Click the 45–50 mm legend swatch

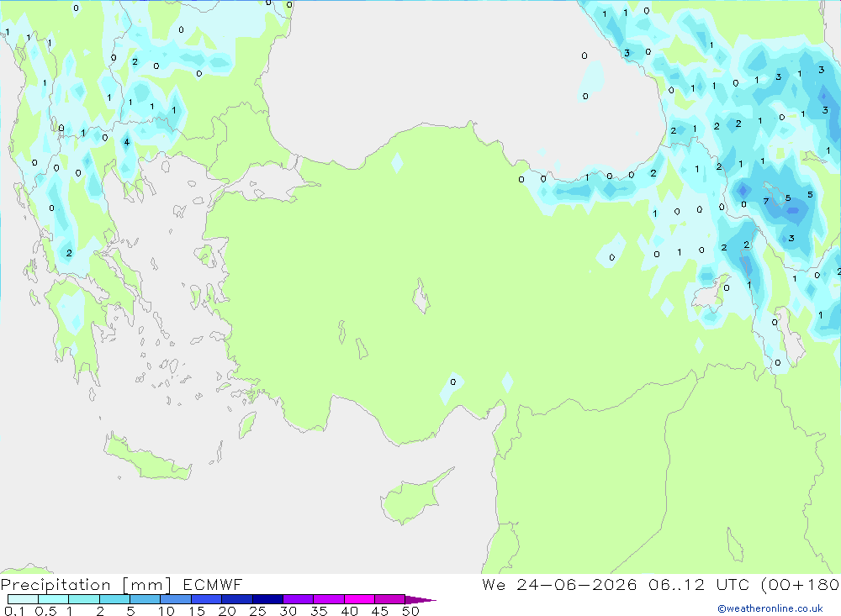390,599
